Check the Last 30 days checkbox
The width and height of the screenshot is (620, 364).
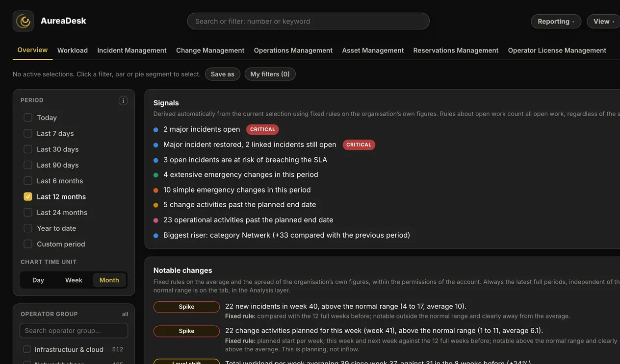(x=28, y=149)
